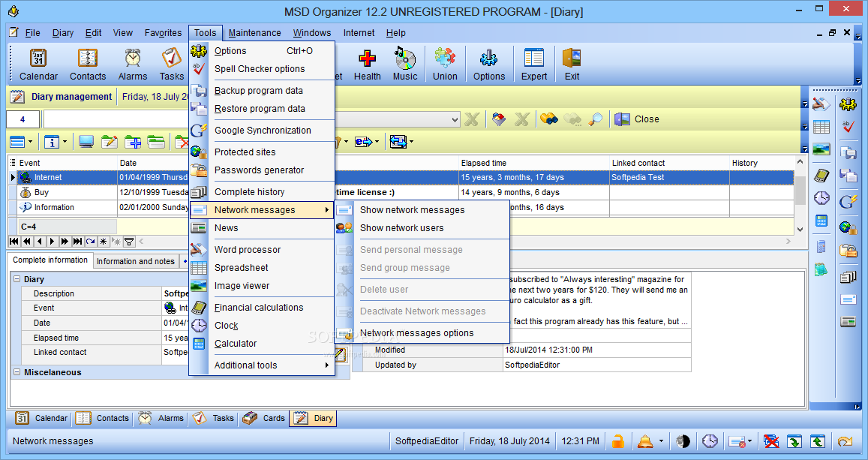Open the transfer icon dropdown arrow

411,143
